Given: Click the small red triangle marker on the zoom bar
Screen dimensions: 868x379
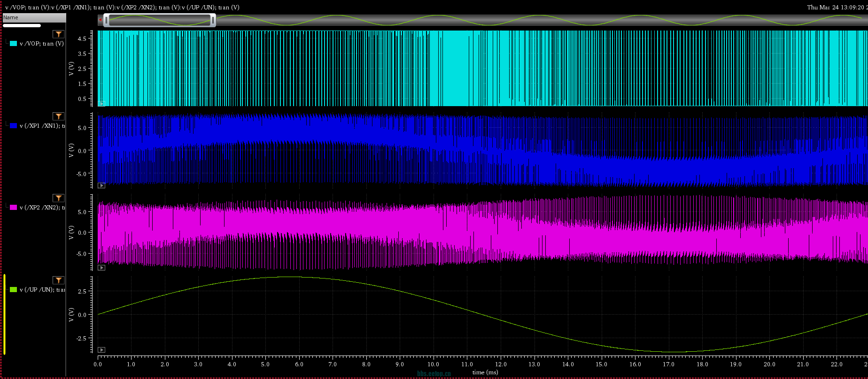Looking at the screenshot, I should [101, 20].
